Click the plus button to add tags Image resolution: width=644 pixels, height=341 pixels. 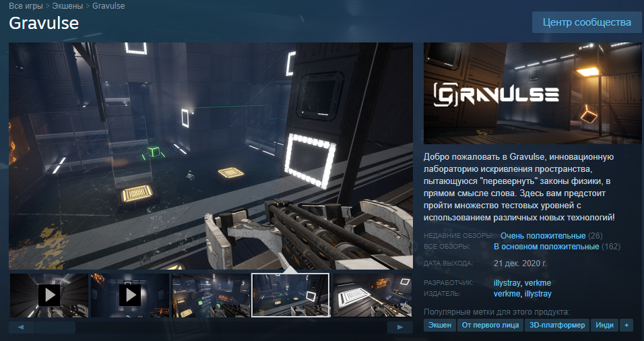tap(626, 325)
